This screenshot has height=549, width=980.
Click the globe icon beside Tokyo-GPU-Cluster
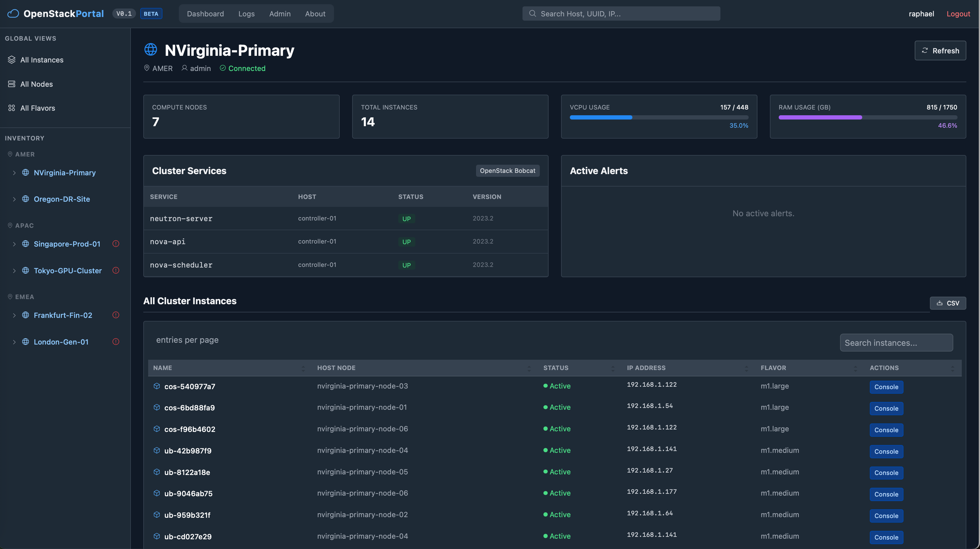click(26, 270)
